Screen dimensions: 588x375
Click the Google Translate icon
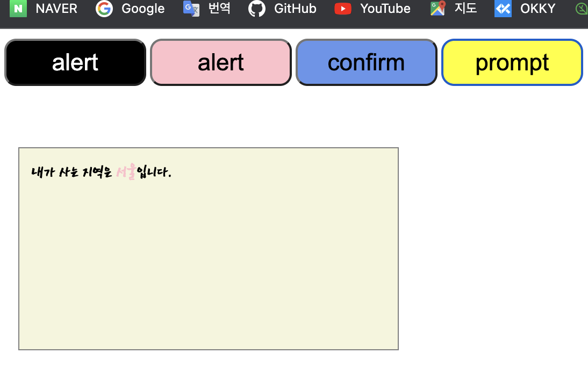pos(191,9)
